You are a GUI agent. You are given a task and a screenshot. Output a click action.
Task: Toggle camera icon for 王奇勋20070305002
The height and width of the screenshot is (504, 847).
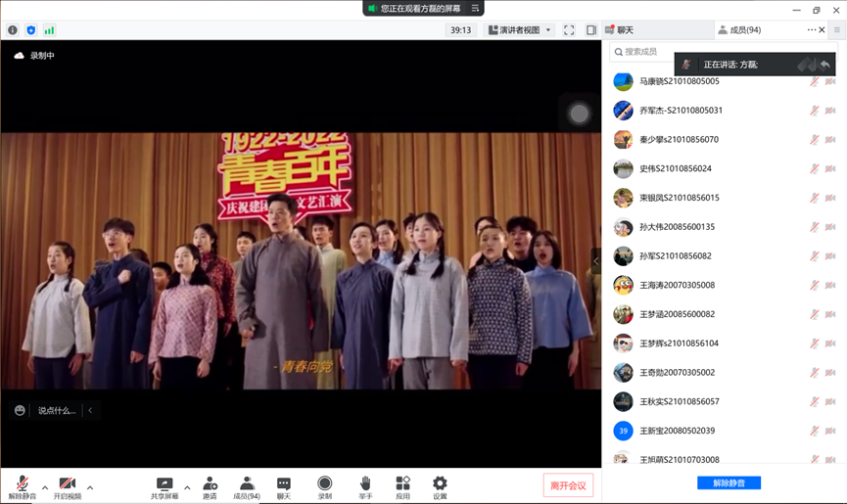(x=830, y=373)
